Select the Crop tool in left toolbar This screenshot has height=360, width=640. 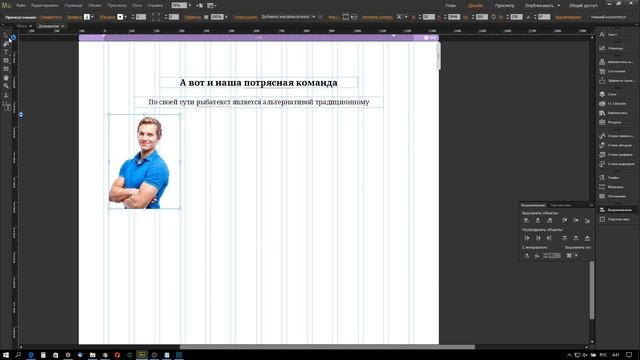(6, 44)
